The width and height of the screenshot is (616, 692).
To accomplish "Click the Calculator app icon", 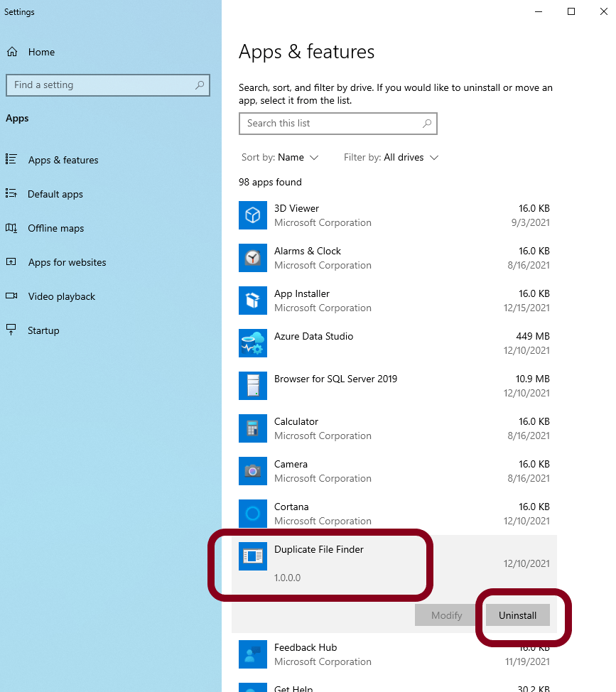I will pyautogui.click(x=253, y=428).
